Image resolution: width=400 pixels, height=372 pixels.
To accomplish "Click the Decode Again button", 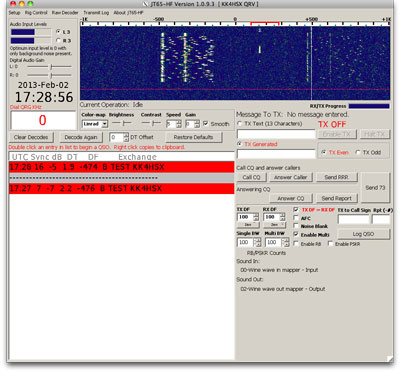I will (81, 137).
